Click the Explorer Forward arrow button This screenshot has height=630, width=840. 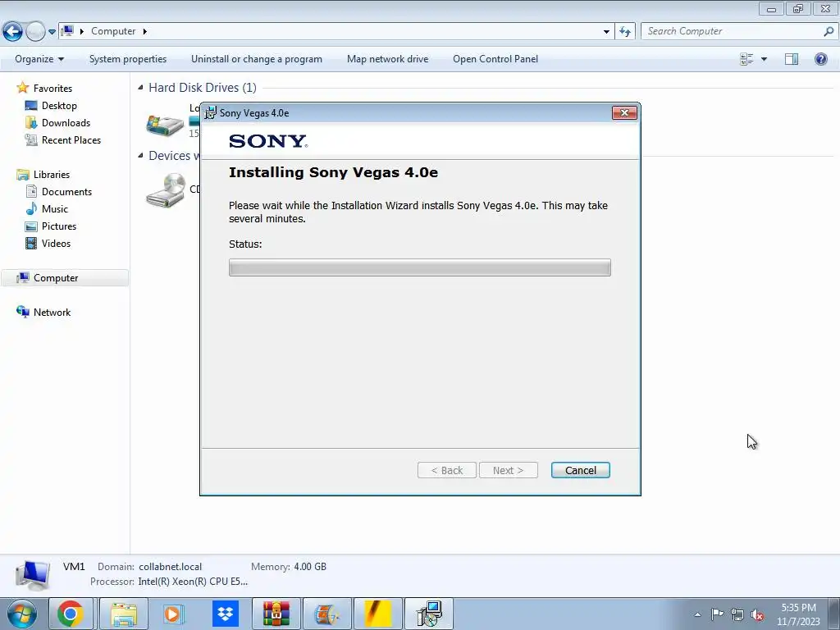[x=35, y=31]
